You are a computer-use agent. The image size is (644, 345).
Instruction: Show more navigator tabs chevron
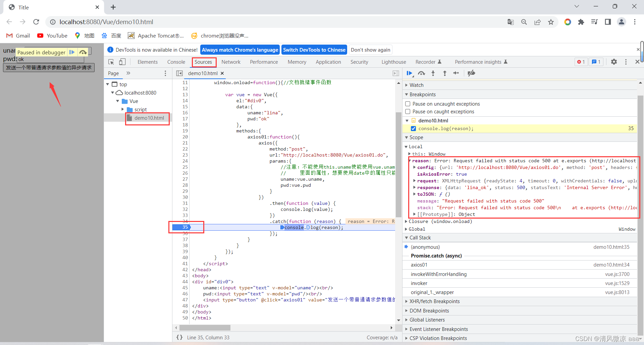point(128,73)
